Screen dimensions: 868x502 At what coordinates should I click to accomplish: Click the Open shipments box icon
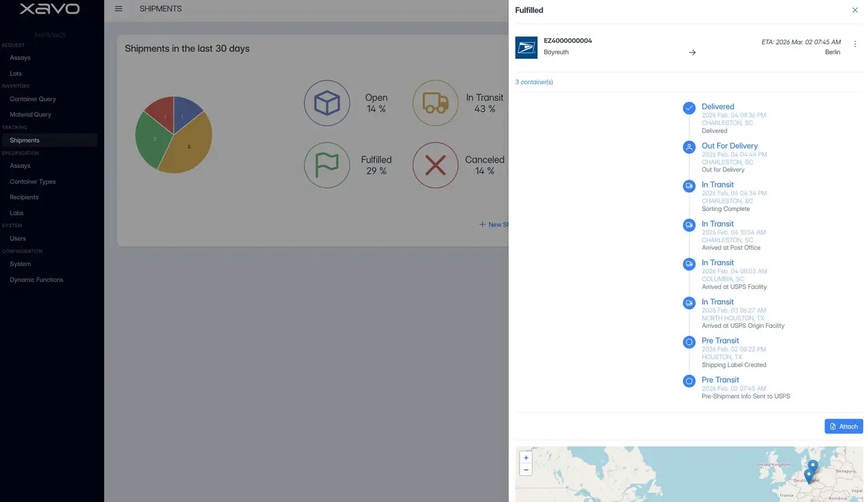pyautogui.click(x=327, y=103)
